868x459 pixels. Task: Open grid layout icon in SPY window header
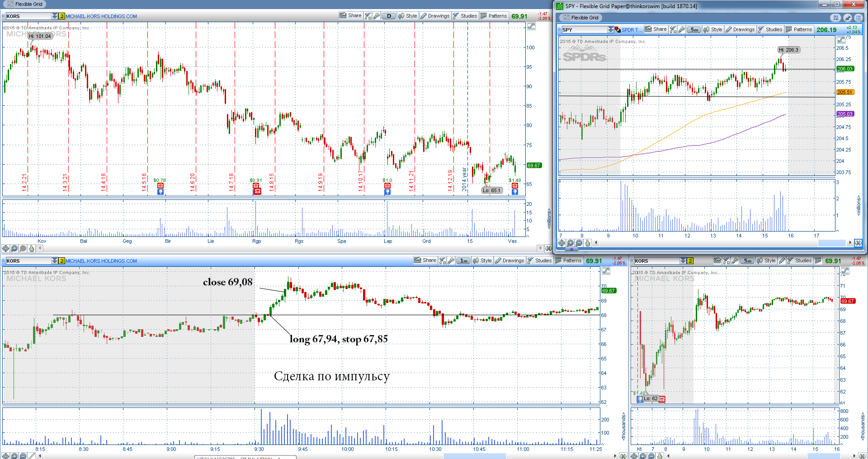pyautogui.click(x=835, y=18)
